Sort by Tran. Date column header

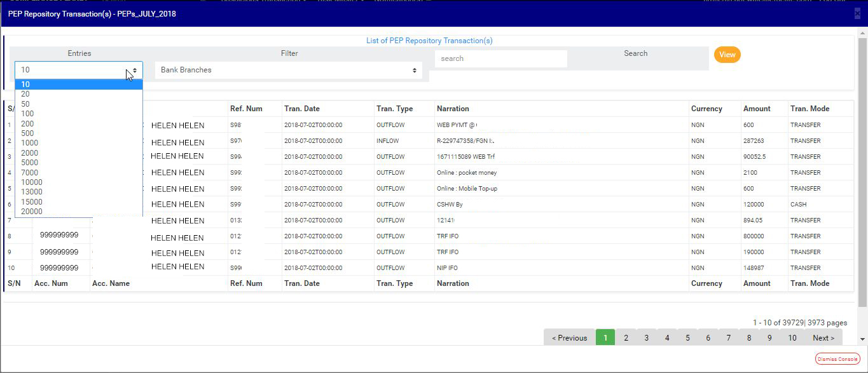[302, 109]
